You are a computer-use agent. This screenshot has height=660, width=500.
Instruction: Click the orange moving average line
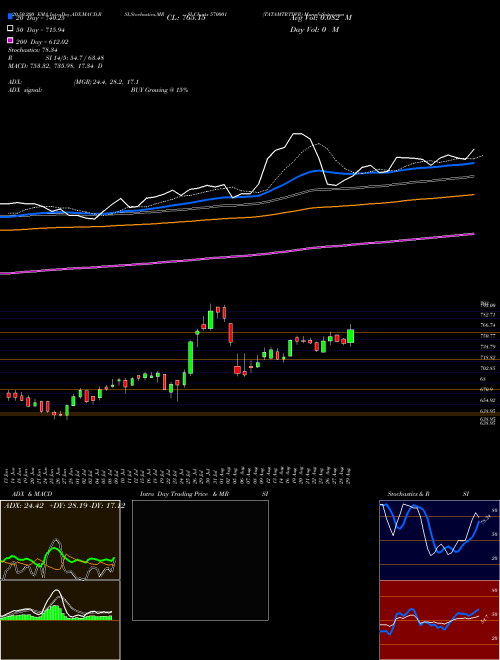[x=237, y=218]
